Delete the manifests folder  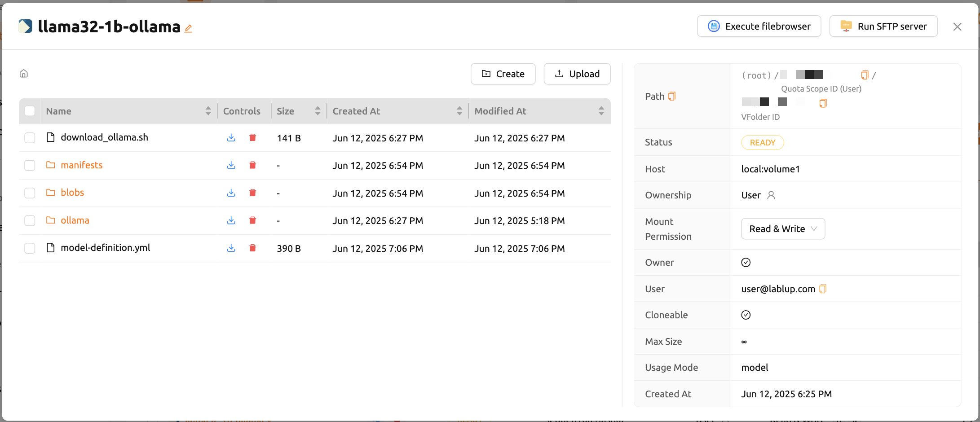(x=253, y=165)
